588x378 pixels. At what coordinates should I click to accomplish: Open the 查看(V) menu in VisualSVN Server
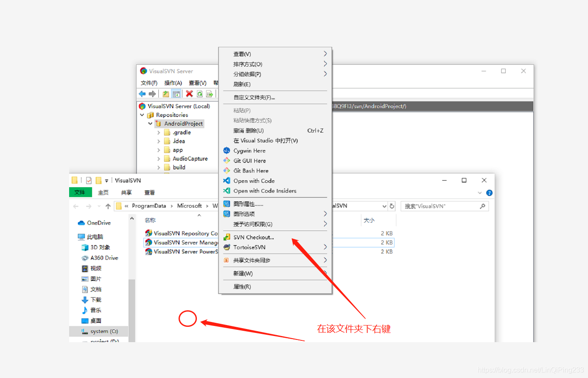tap(198, 83)
